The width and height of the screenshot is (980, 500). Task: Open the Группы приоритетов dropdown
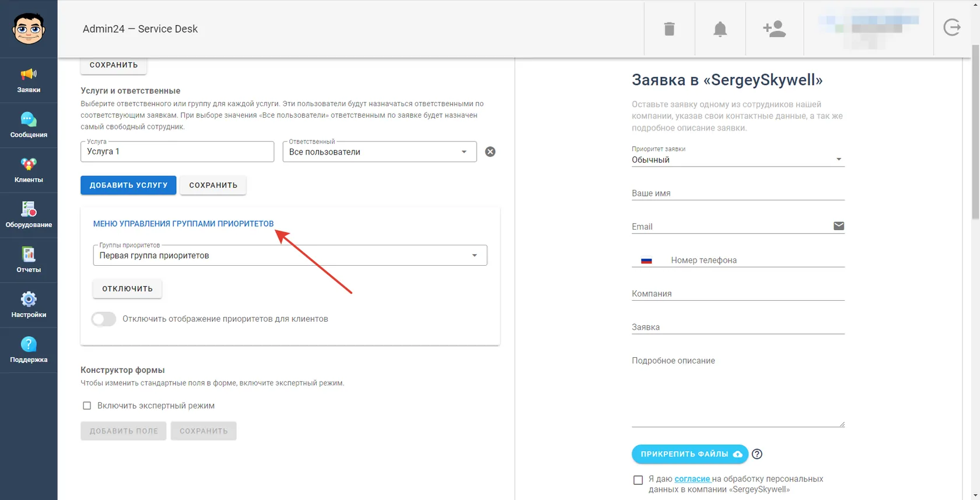click(x=290, y=255)
